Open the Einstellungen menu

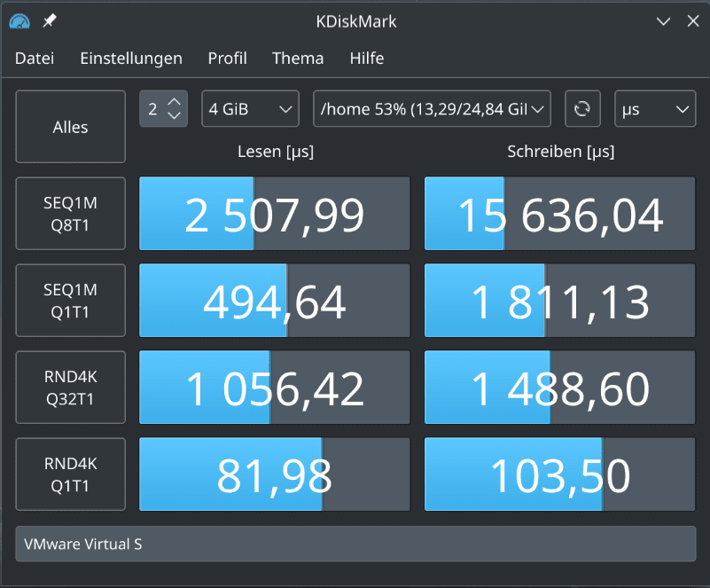pyautogui.click(x=131, y=59)
